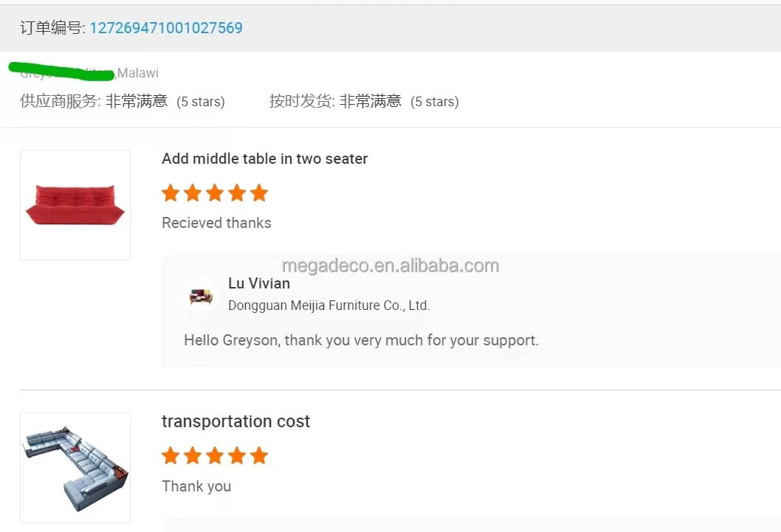Click the "transportation cost" product title

coord(235,421)
